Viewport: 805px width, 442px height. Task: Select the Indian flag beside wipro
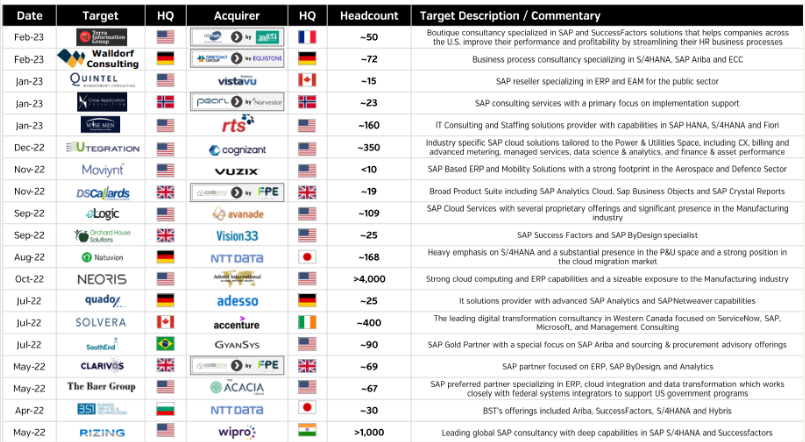tap(307, 430)
